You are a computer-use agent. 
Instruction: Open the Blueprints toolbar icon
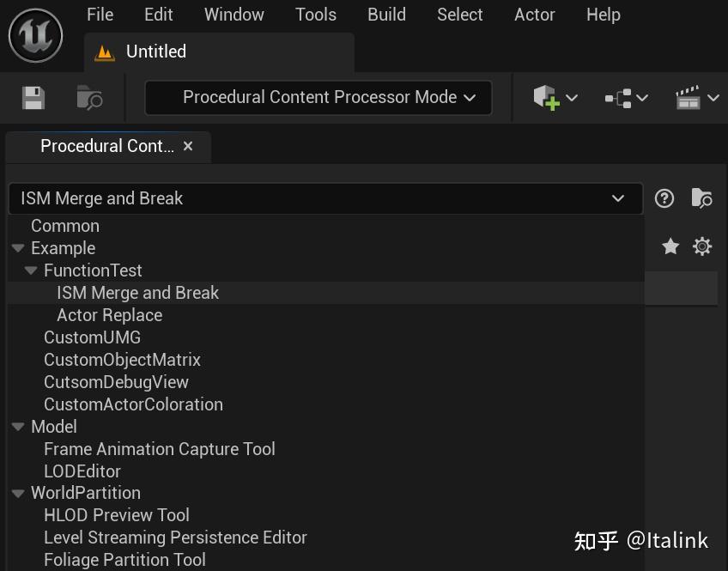[x=618, y=97]
